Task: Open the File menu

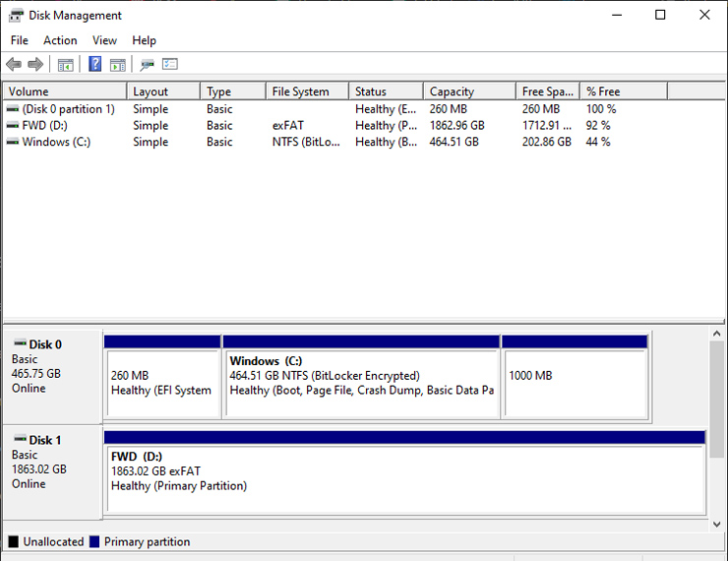Action: click(20, 40)
